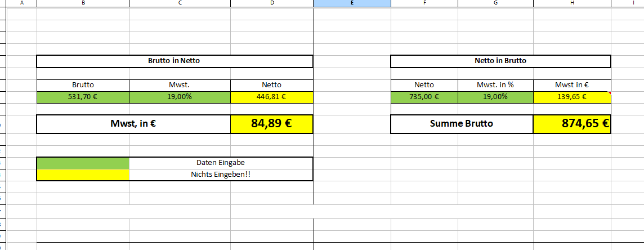Click the Netto input 735,00 € cell
The image size is (644, 250).
(424, 97)
